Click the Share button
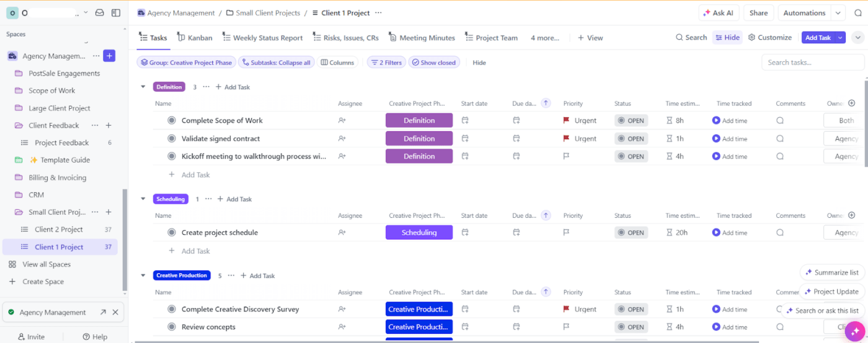Screen dimensions: 868x343 759,13
